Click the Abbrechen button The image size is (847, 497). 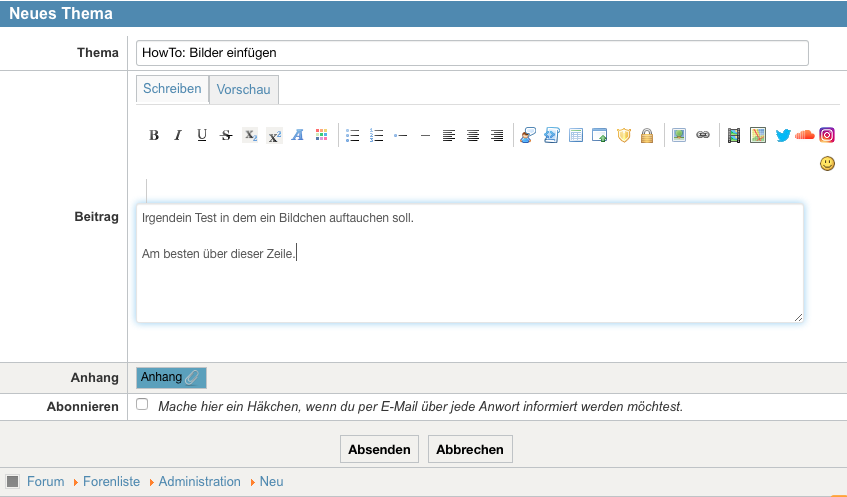[470, 450]
